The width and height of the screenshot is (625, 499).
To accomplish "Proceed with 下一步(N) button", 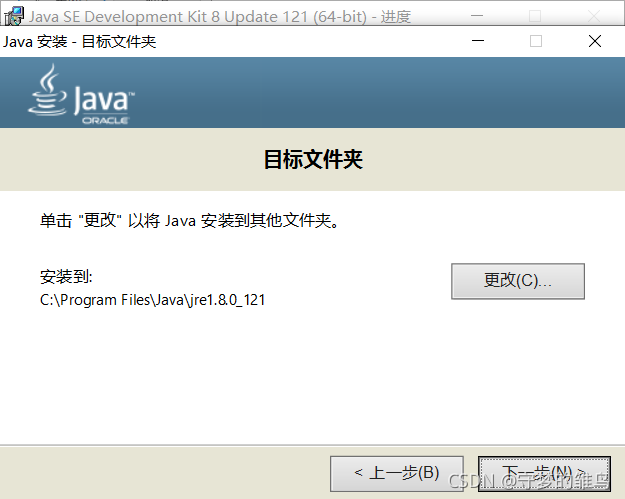I will [544, 473].
